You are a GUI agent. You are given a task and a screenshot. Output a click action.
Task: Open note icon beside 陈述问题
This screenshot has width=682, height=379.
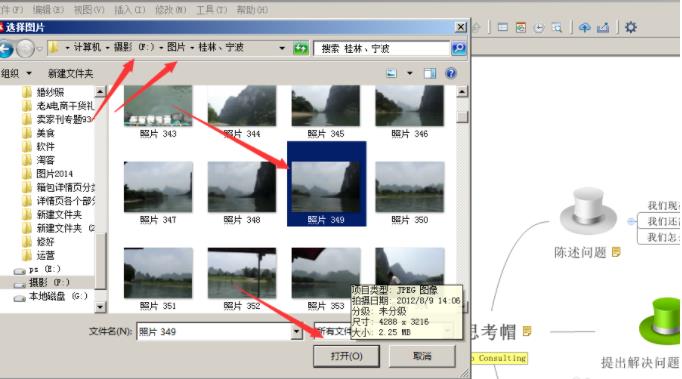pyautogui.click(x=616, y=252)
